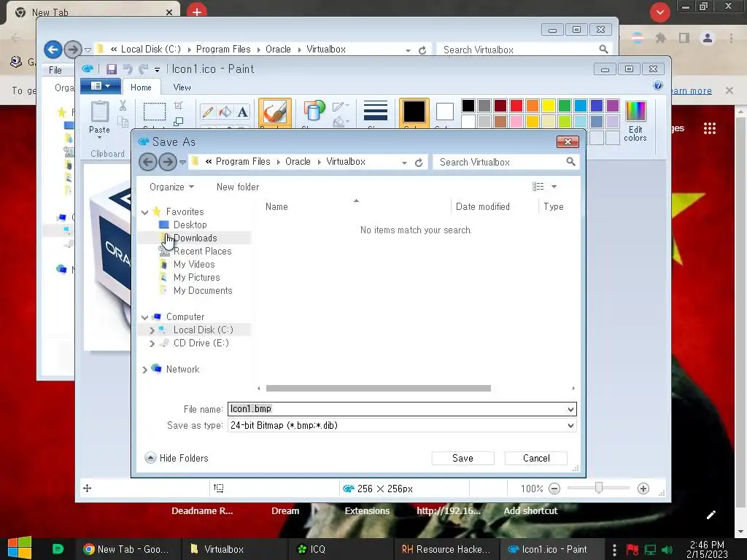Click the horizontal scrollbar in file list
Image resolution: width=747 pixels, height=560 pixels.
coord(379,389)
